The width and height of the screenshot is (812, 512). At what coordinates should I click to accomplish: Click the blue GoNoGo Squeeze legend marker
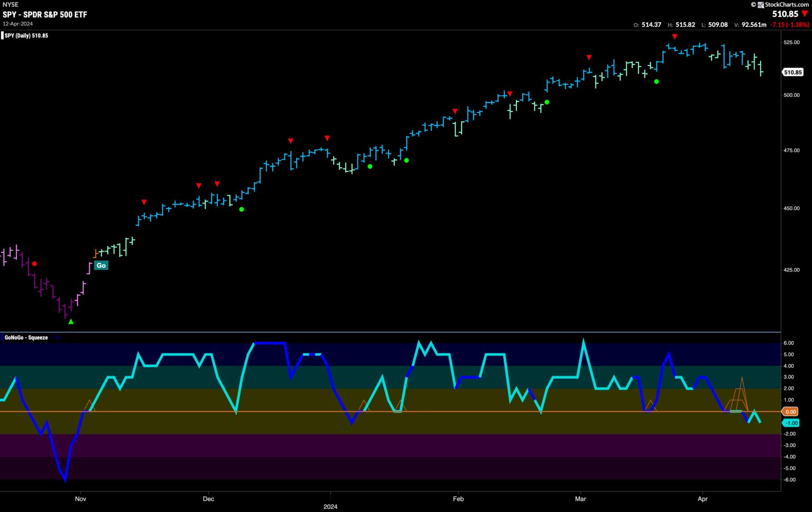(x=3, y=337)
